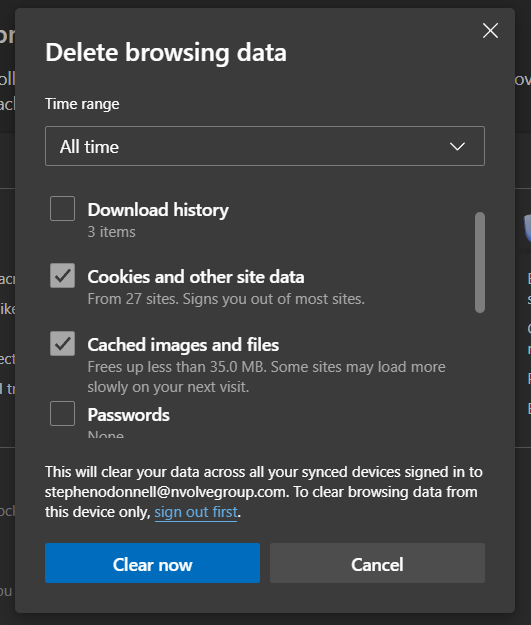Click the chevron arrow in Time range box
This screenshot has height=625, width=531.
coord(457,147)
